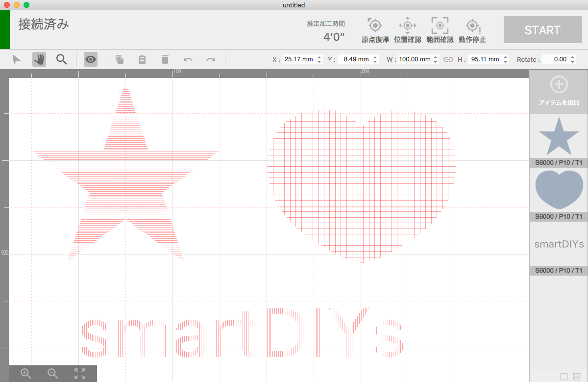This screenshot has width=588, height=382.
Task: Minimize the untitled window
Action: click(16, 5)
